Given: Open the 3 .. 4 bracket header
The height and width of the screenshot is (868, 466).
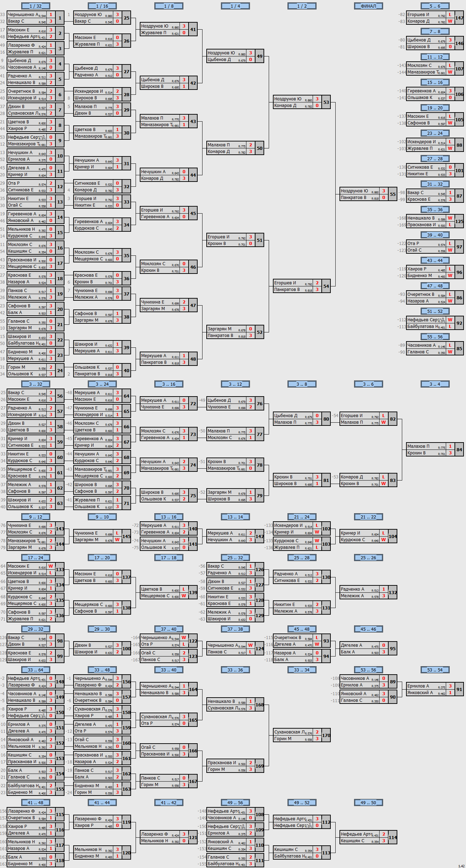Looking at the screenshot, I should coord(435,384).
